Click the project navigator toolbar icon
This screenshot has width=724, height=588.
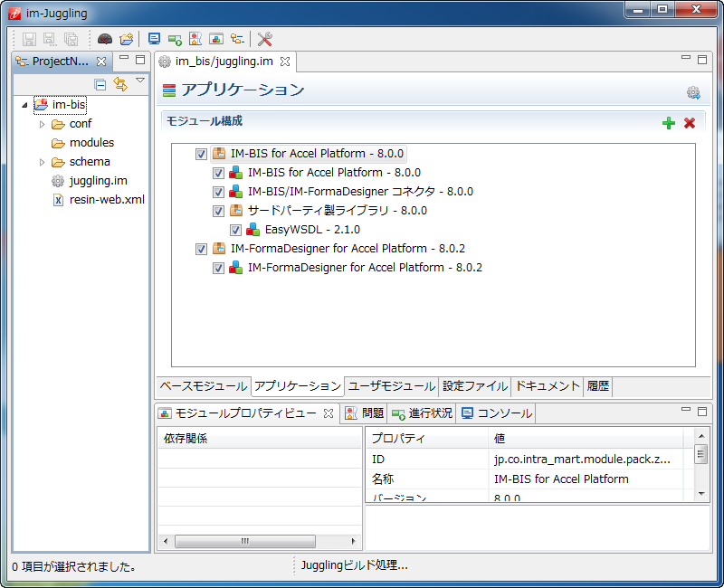[237, 39]
